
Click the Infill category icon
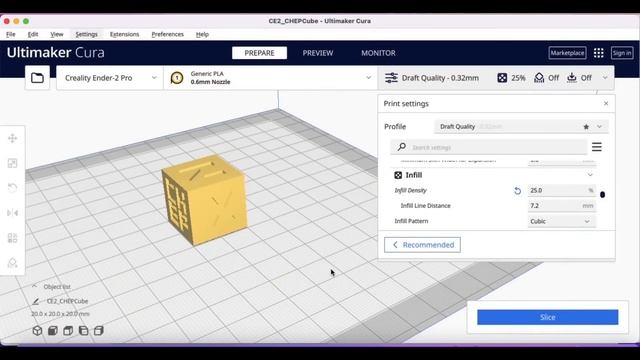[x=398, y=175]
